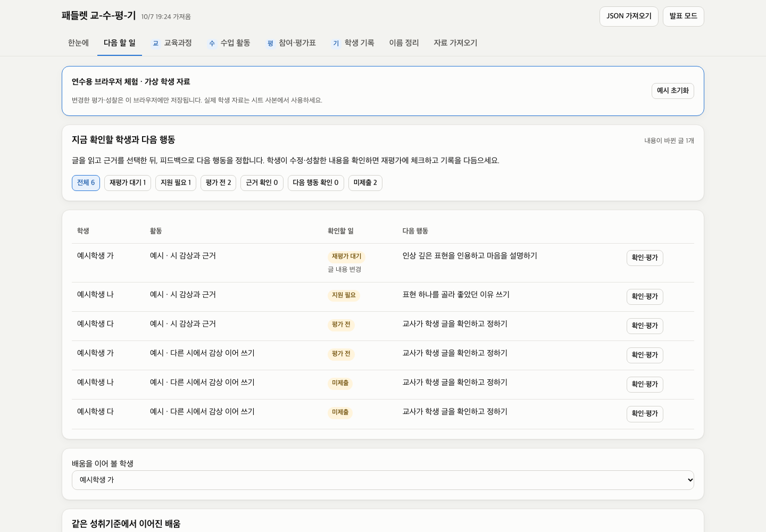Open the 배움을 이어 볼 학생 dropdown

pos(383,480)
